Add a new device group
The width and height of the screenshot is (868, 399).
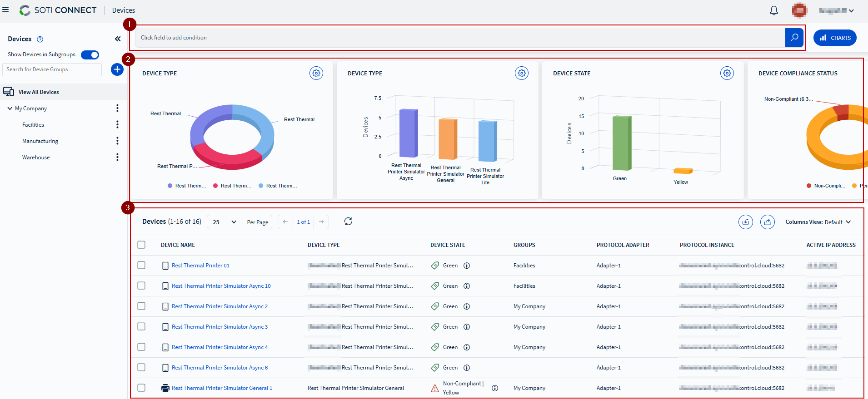[117, 69]
